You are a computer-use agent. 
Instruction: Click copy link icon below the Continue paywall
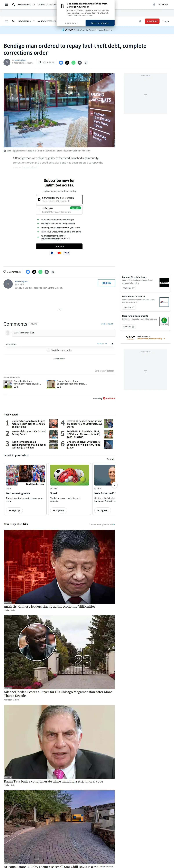pyautogui.click(x=53, y=272)
